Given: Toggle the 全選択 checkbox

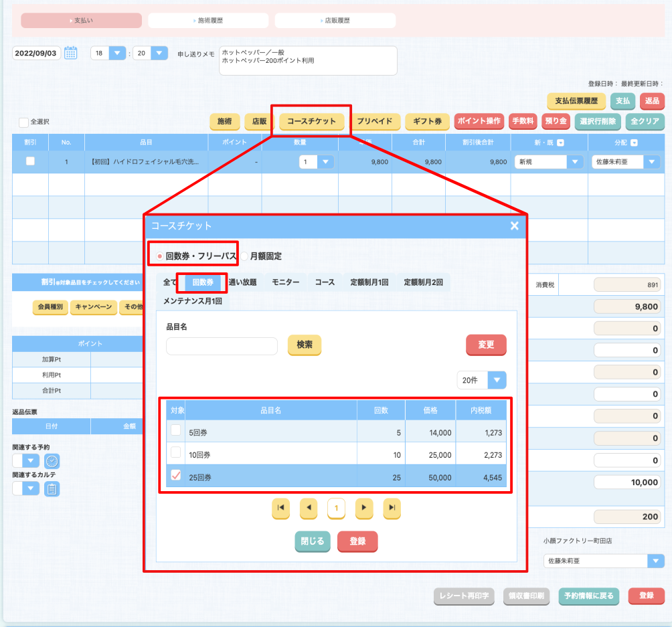Looking at the screenshot, I should coord(24,122).
